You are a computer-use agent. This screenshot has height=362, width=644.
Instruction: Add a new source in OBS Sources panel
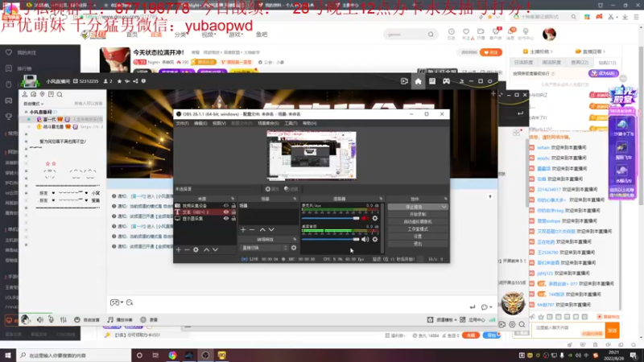(x=178, y=249)
